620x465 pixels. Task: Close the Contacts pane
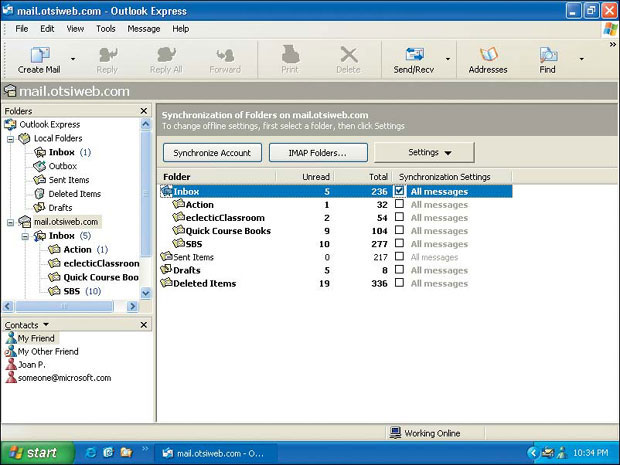coord(144,325)
